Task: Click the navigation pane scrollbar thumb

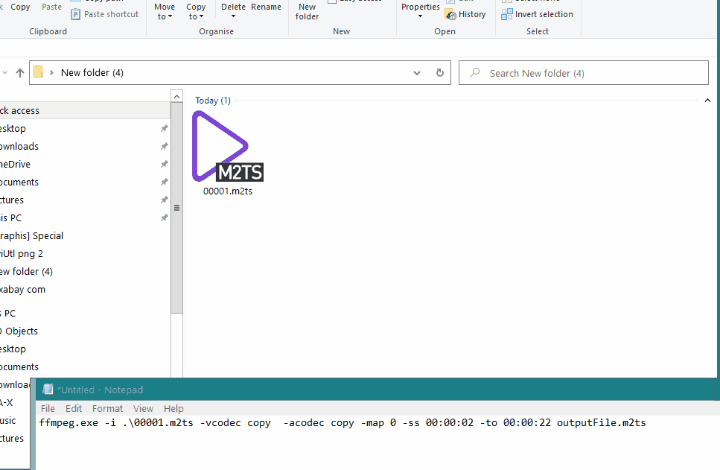Action: [176, 208]
